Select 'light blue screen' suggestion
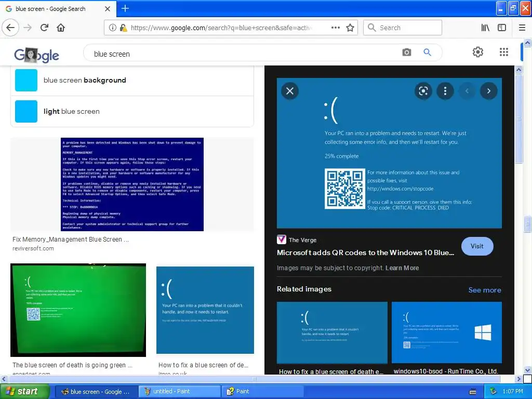This screenshot has height=399, width=532. 132,111
